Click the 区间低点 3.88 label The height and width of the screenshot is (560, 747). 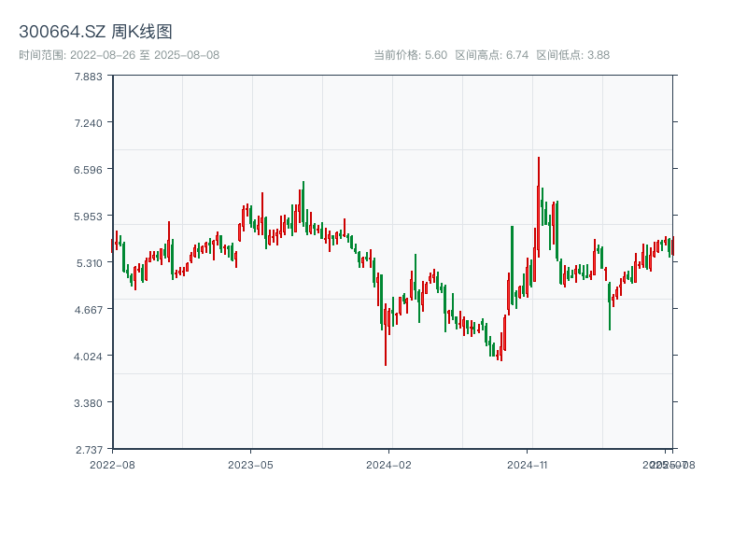(572, 55)
